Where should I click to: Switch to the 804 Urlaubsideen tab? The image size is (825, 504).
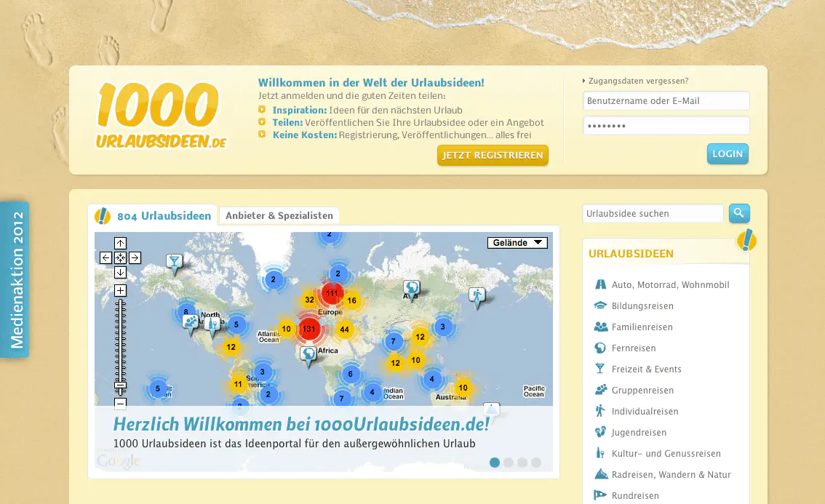click(x=153, y=216)
